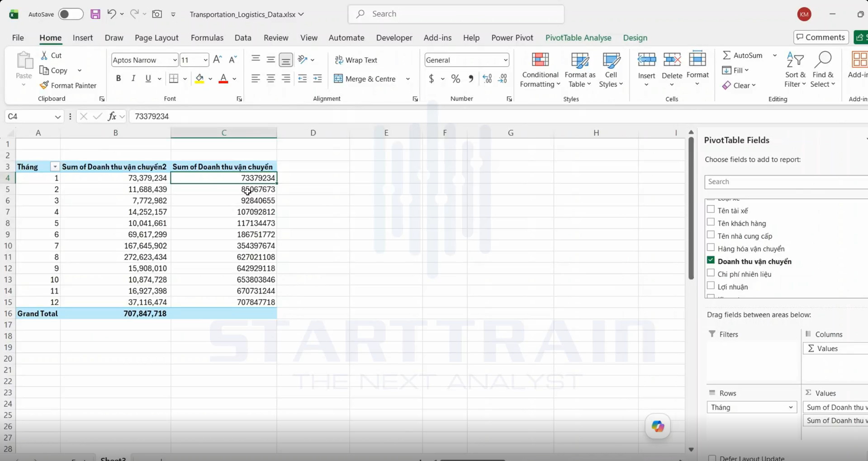Check the Hàng hóa vận chuyển field
The width and height of the screenshot is (868, 461).
tap(711, 247)
